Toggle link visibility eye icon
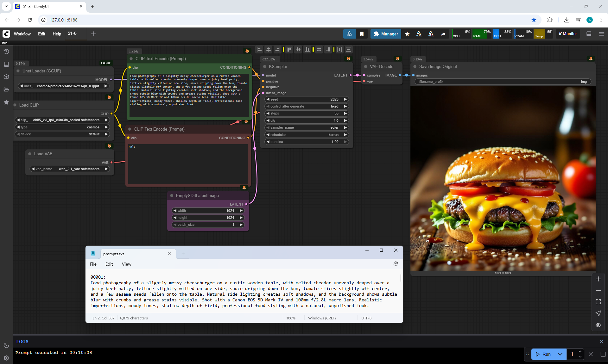 pyautogui.click(x=598, y=325)
